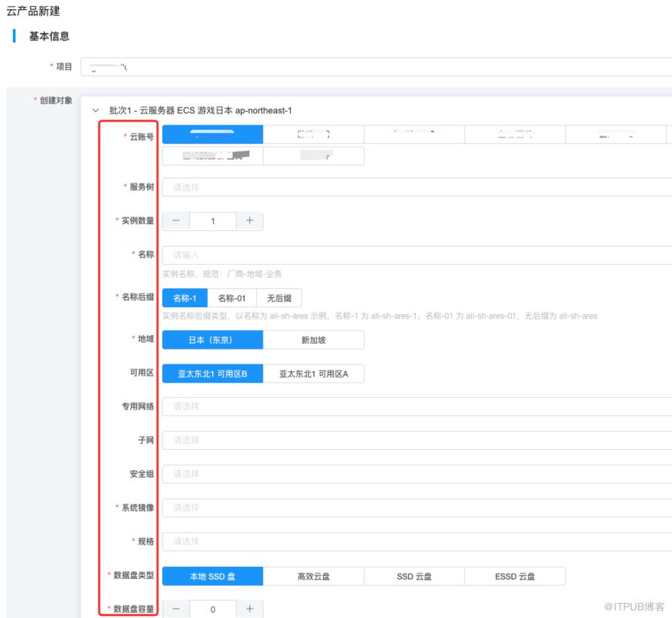Click the 名称 input field
Image resolution: width=672 pixels, height=618 pixels.
point(415,255)
